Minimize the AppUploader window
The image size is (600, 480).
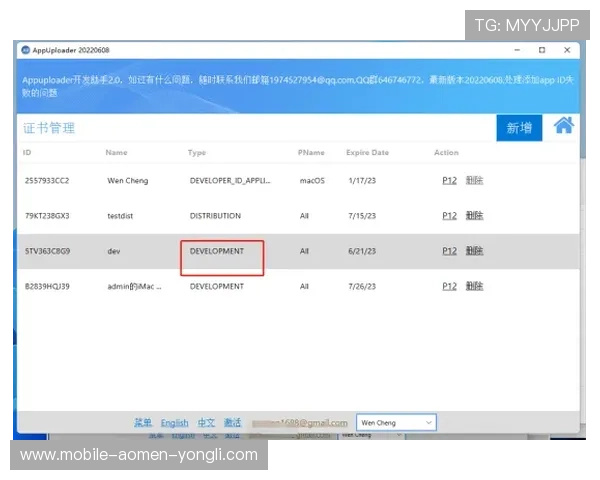point(517,50)
